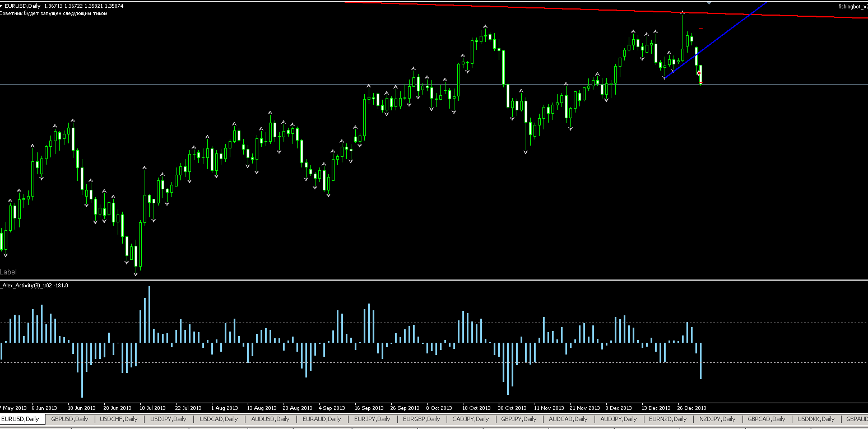Image resolution: width=868 pixels, height=429 pixels.
Task: Select the GBPCAD,Daily tab
Action: point(767,419)
